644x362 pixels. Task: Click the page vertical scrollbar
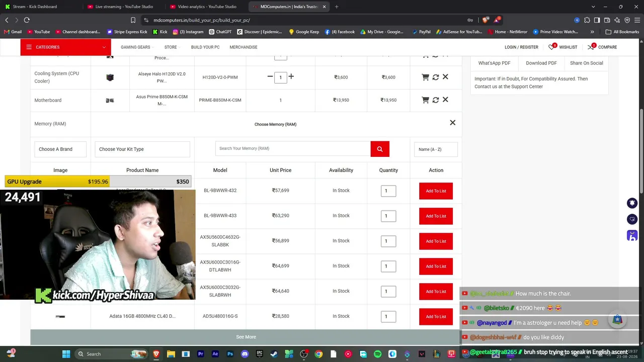[641, 151]
